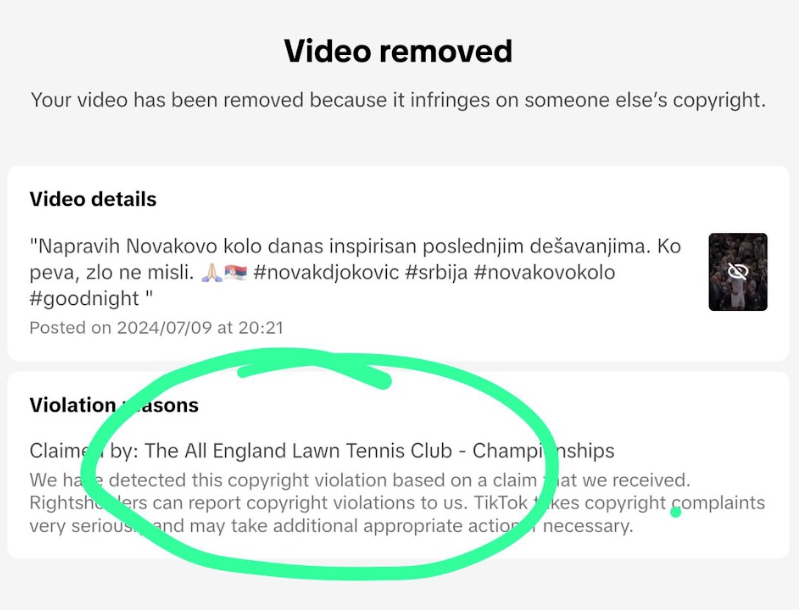Open the #srbija hashtag
Screen dimensions: 799x610
pyautogui.click(x=436, y=273)
